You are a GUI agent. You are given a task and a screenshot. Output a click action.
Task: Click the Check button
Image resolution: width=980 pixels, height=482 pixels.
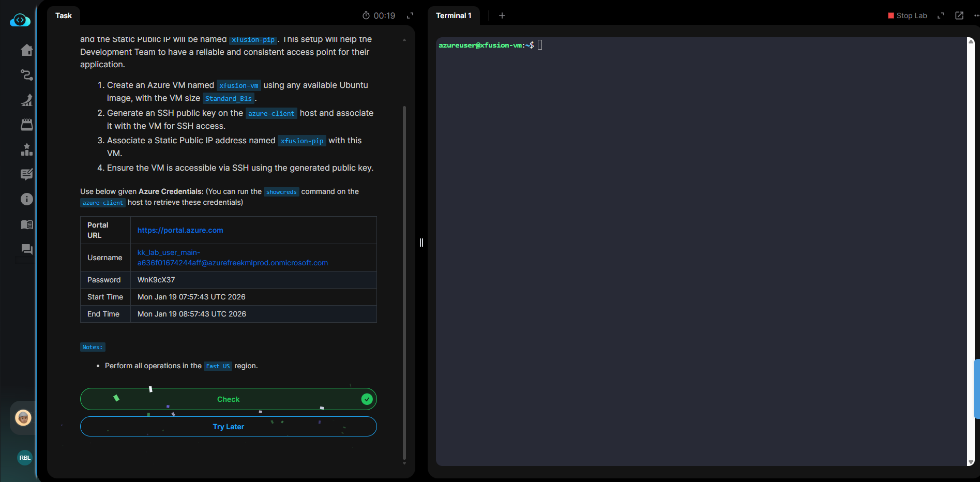click(x=229, y=399)
